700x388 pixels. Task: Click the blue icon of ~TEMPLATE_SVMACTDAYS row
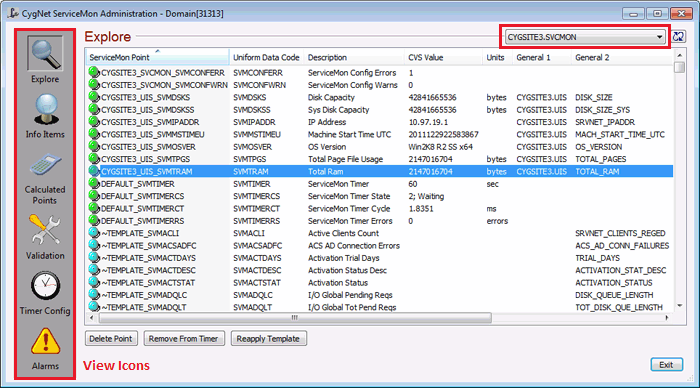(94, 258)
